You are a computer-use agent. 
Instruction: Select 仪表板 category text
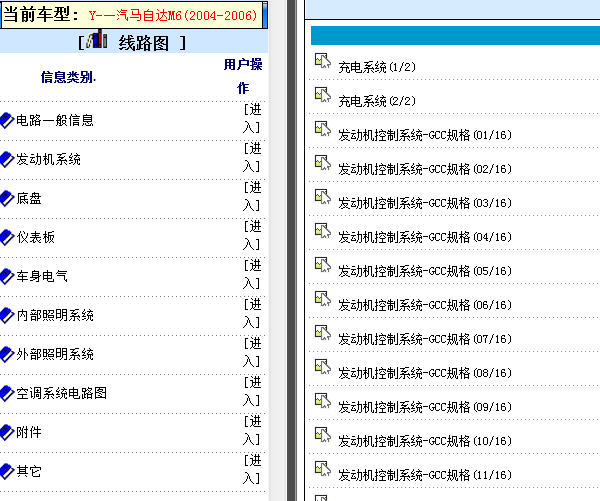point(36,238)
